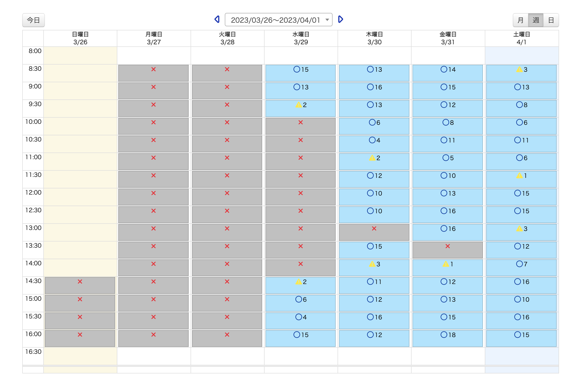This screenshot has width=588, height=383.
Task: Go to next week with right arrow
Action: pos(340,19)
